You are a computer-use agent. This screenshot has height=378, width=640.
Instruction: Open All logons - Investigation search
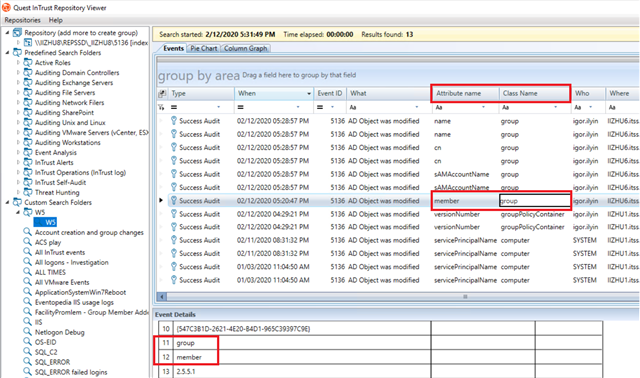[x=71, y=262]
